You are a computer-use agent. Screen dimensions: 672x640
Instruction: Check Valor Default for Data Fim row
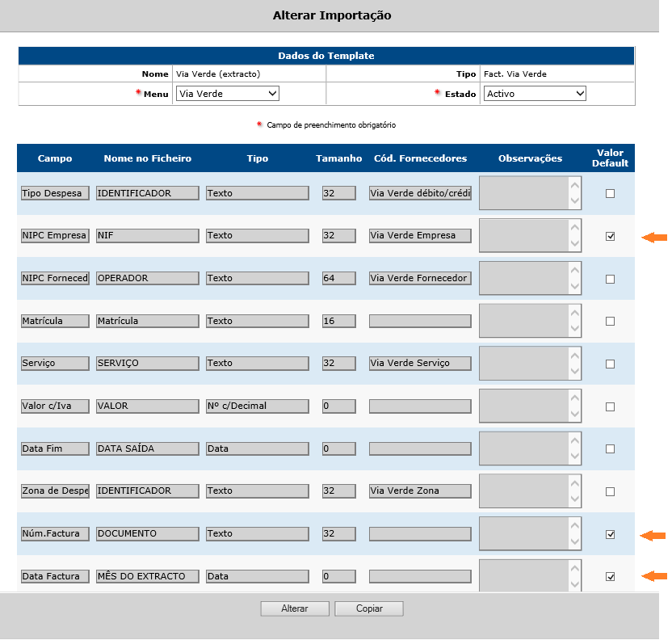coord(610,448)
